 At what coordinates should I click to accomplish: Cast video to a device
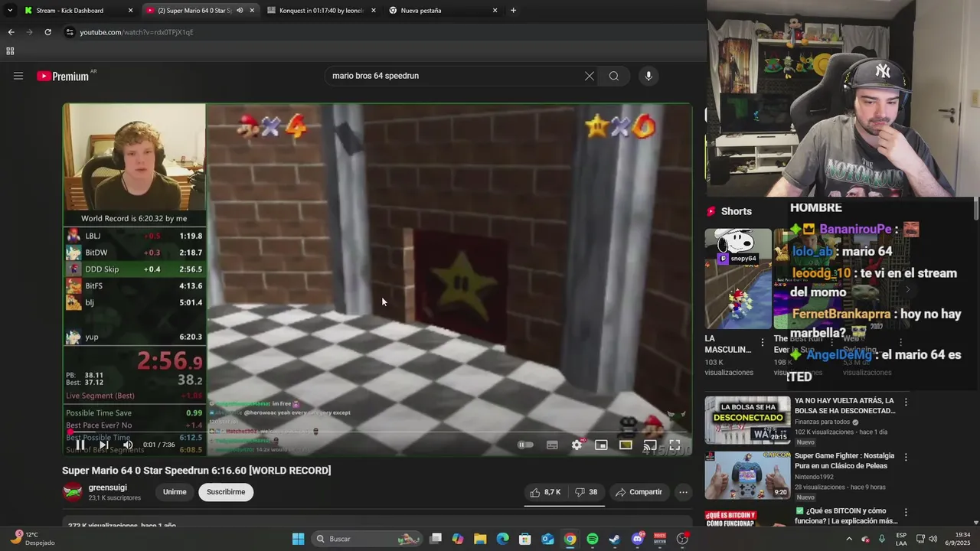click(x=650, y=445)
